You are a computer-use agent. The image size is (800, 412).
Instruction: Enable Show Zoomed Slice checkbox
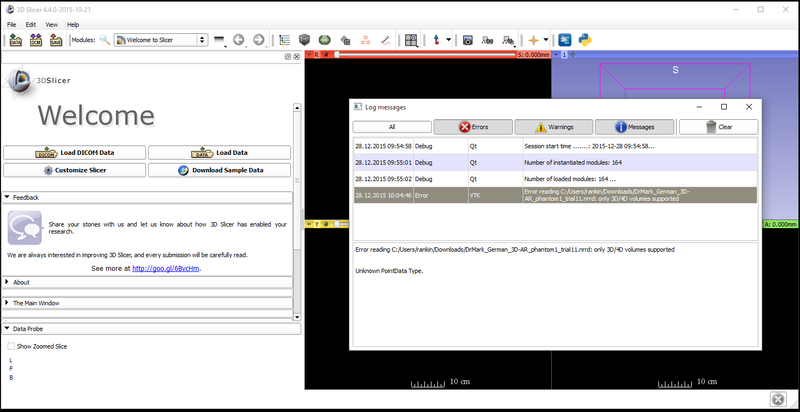point(11,345)
